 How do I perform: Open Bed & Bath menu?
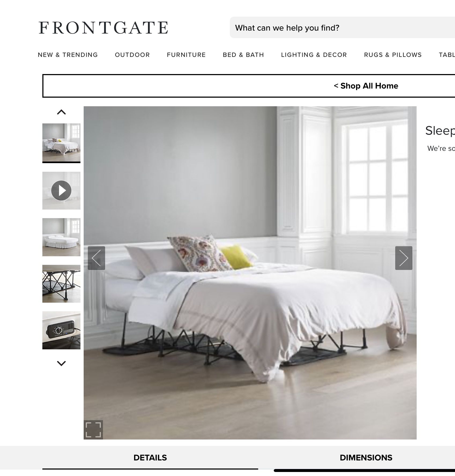click(243, 55)
